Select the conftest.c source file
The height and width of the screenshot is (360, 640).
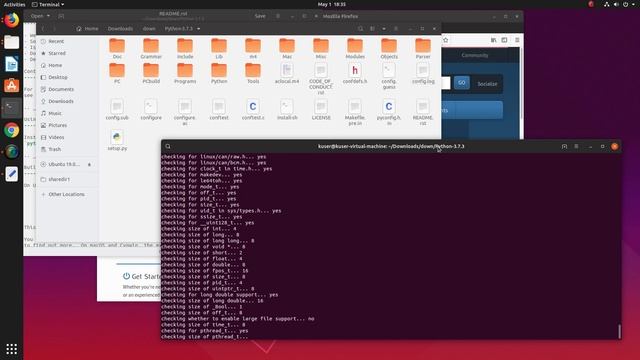tap(253, 109)
